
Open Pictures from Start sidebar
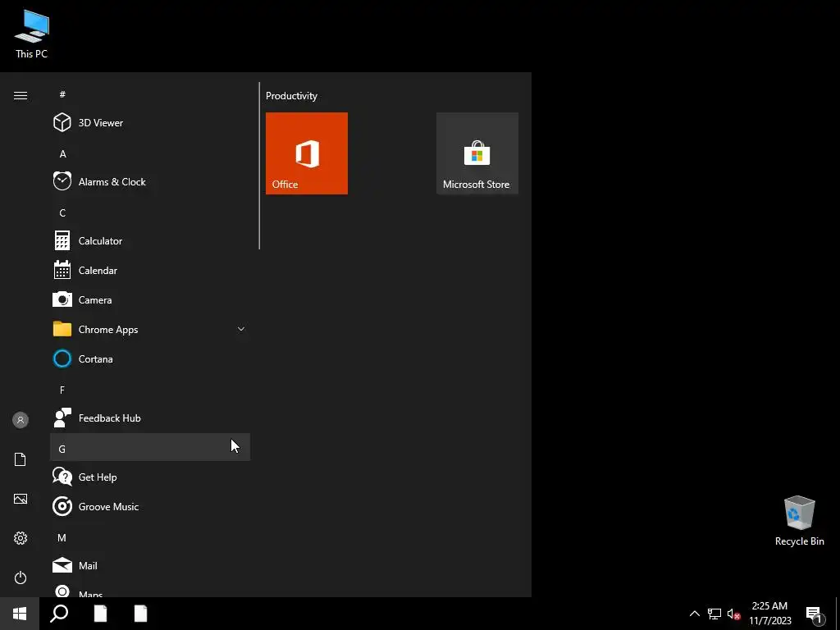(x=21, y=499)
